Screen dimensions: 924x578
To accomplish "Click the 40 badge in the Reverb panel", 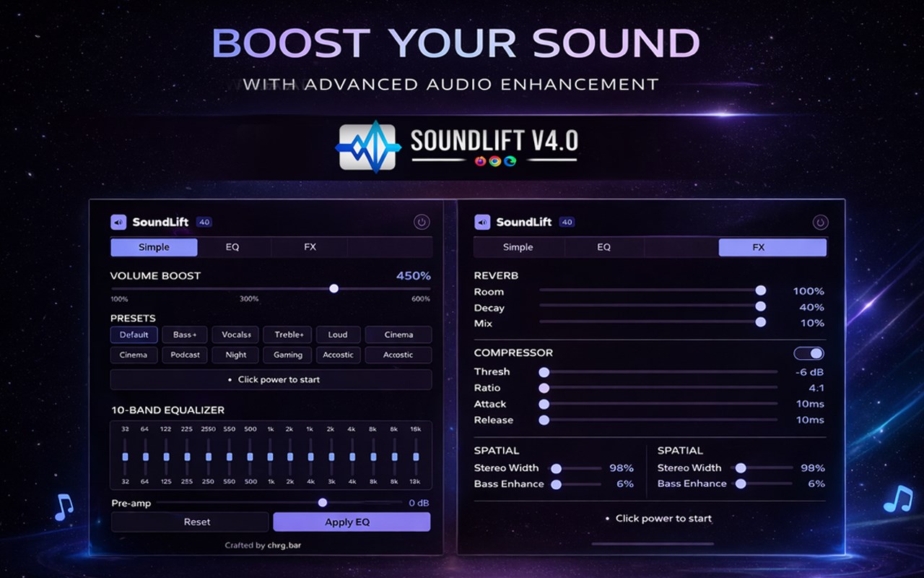I will [x=567, y=223].
